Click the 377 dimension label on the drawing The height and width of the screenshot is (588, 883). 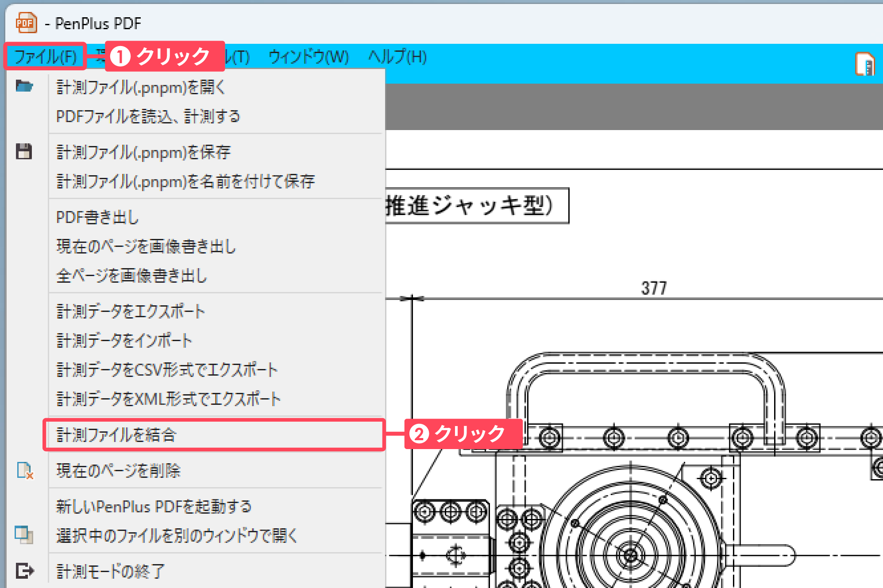(654, 288)
